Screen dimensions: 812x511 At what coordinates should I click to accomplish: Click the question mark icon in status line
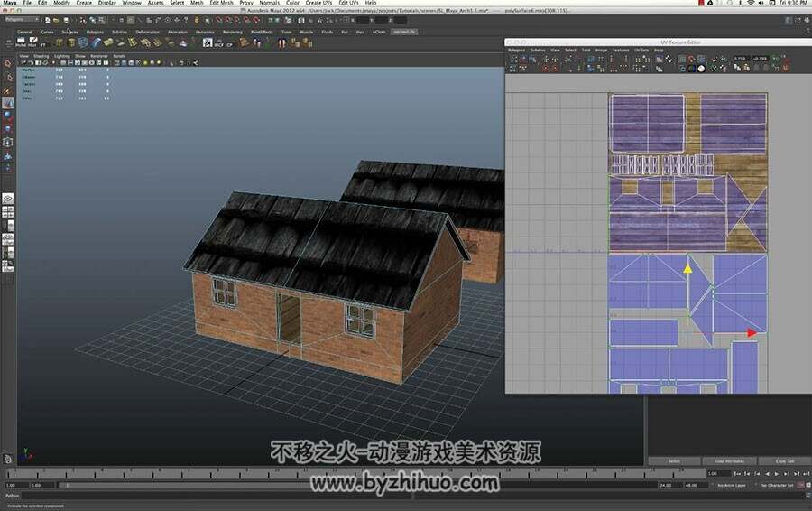[x=186, y=20]
